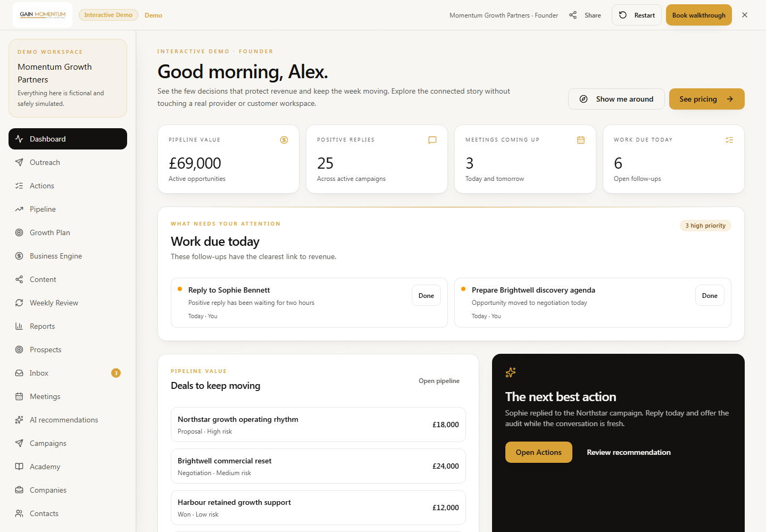Click the 3 high priority badge

point(705,226)
